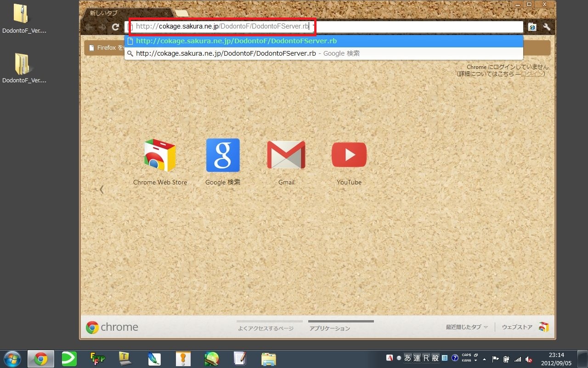588x368 pixels.
Task: Toggle the CAPS lock indicator
Action: [466, 356]
